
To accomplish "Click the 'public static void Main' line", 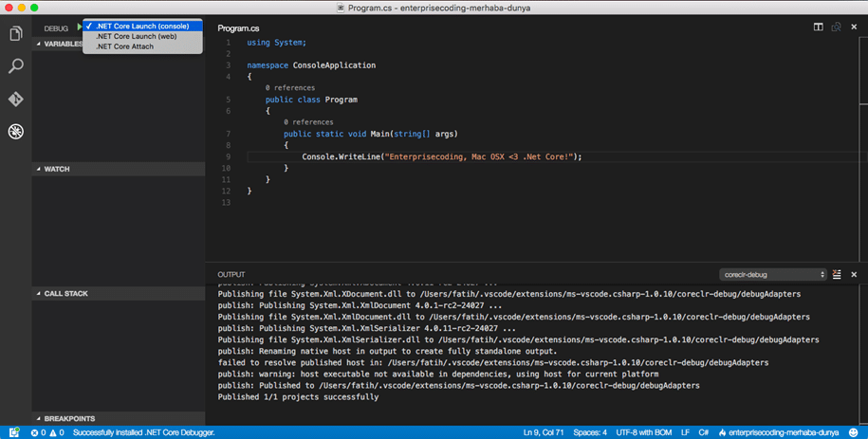I will 371,134.
